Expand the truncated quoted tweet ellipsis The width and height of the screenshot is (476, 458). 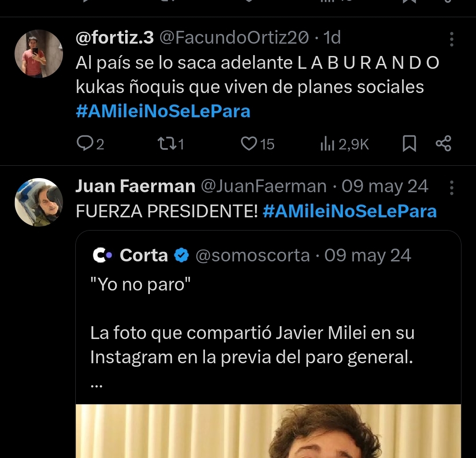click(x=96, y=385)
